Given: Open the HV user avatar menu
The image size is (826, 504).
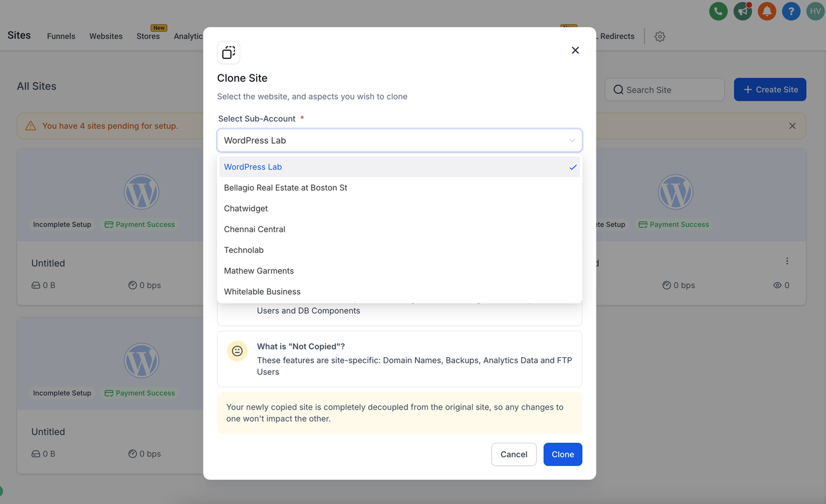Looking at the screenshot, I should tap(815, 11).
